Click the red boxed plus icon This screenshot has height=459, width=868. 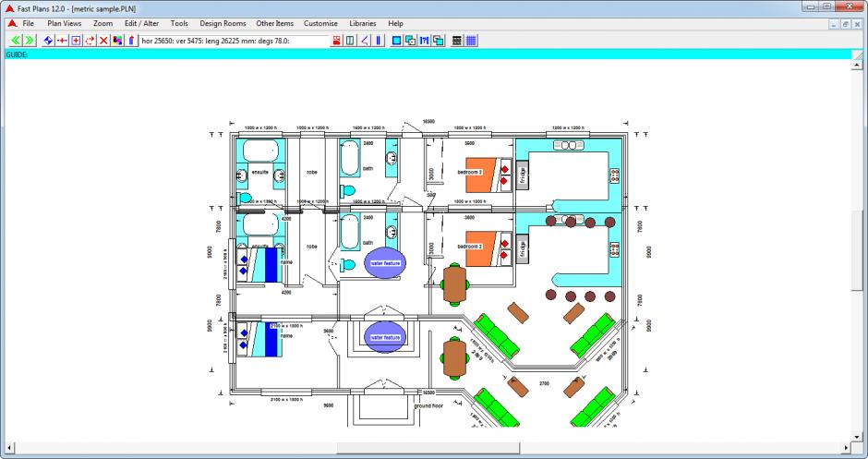pos(76,41)
